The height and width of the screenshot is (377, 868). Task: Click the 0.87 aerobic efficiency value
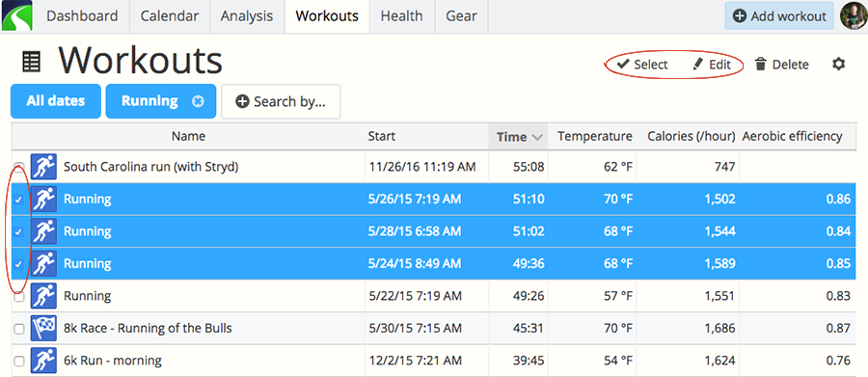tap(838, 328)
